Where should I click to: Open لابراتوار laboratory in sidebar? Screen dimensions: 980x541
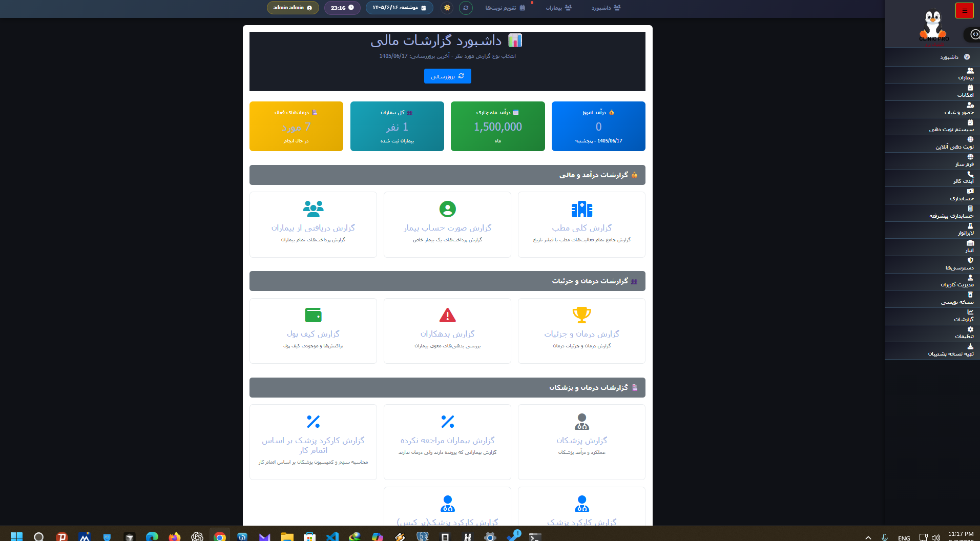click(x=932, y=230)
